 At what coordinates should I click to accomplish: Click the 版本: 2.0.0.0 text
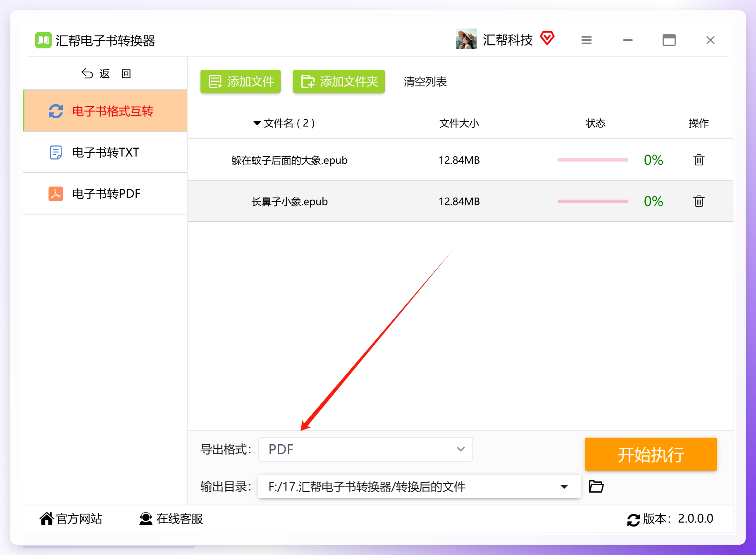coord(678,519)
